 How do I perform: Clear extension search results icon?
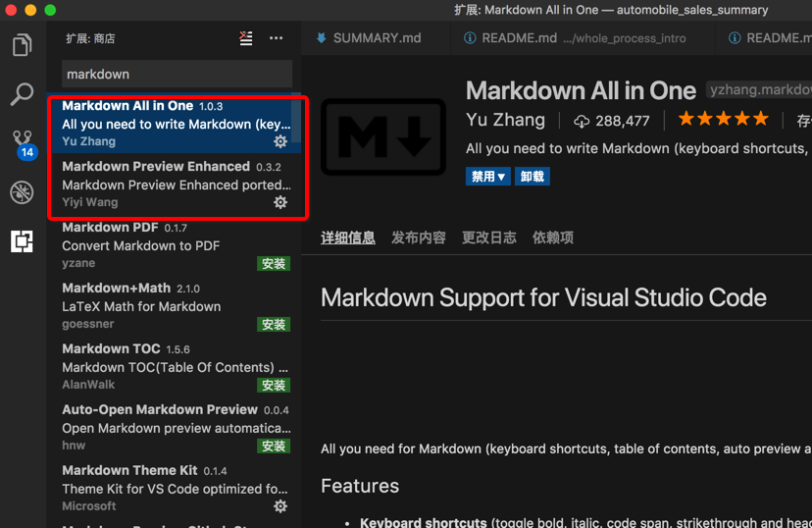click(246, 38)
